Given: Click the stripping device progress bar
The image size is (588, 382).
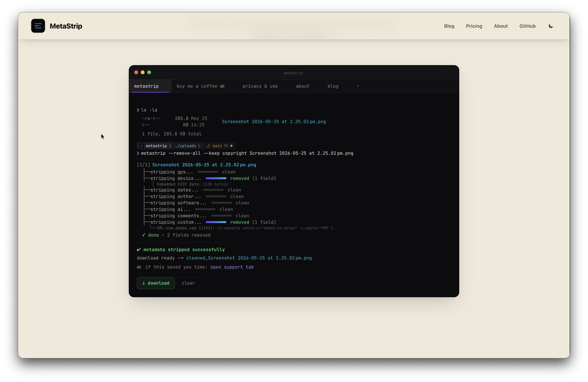Looking at the screenshot, I should click(x=216, y=178).
